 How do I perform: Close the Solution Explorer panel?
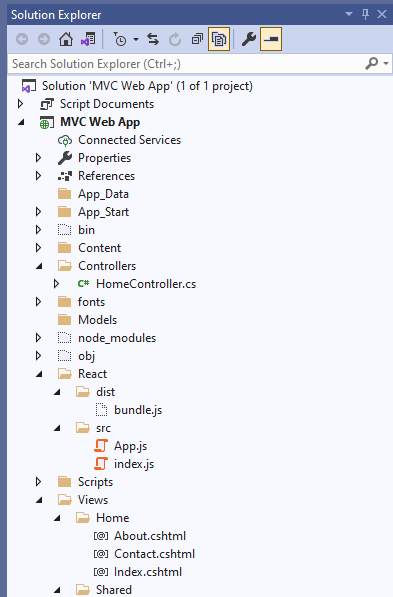click(382, 14)
